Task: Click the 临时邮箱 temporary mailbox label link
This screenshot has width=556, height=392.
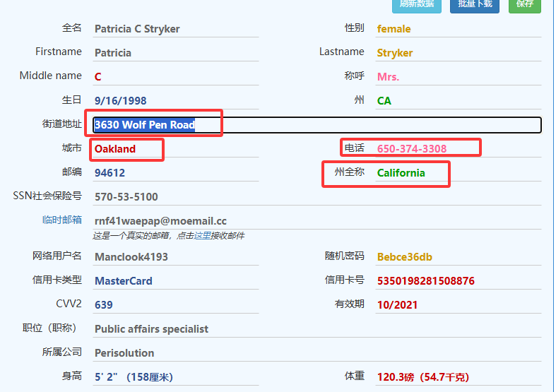Action: click(61, 220)
